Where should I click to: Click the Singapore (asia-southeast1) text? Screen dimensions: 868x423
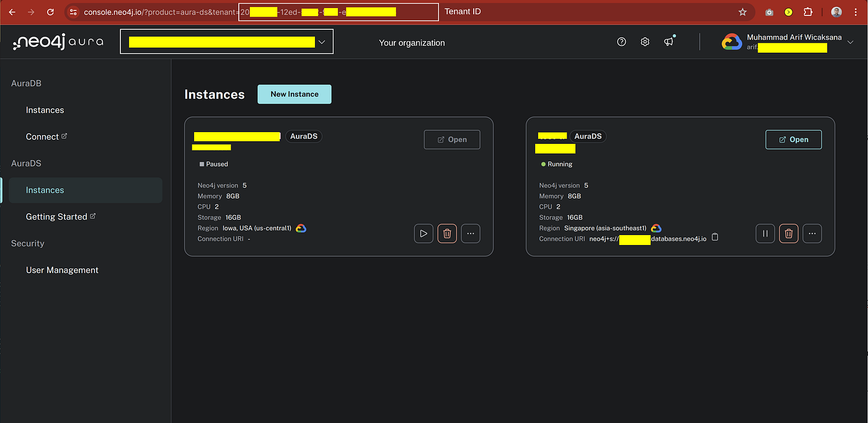click(605, 228)
